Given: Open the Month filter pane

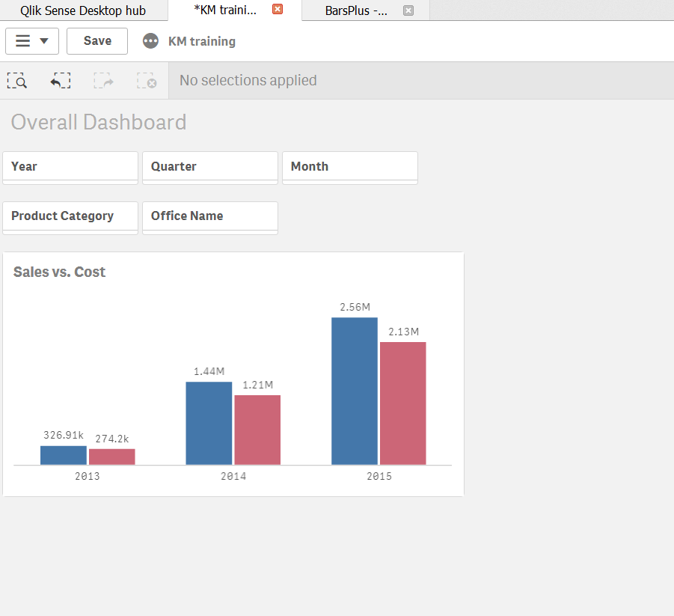Looking at the screenshot, I should [350, 166].
